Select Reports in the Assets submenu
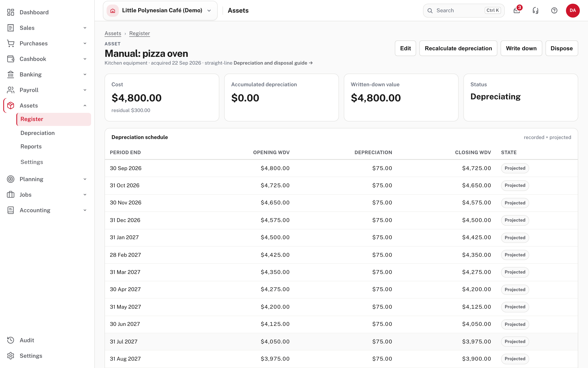This screenshot has height=368, width=588. click(31, 147)
